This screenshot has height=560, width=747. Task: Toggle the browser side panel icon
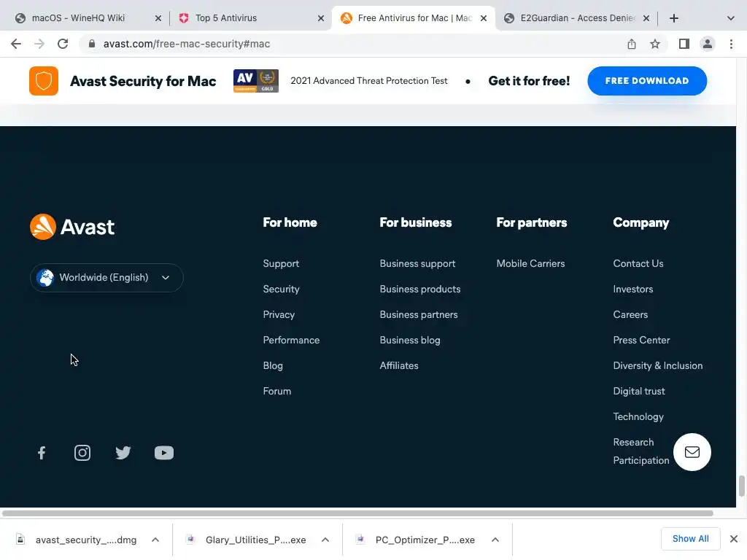[684, 44]
